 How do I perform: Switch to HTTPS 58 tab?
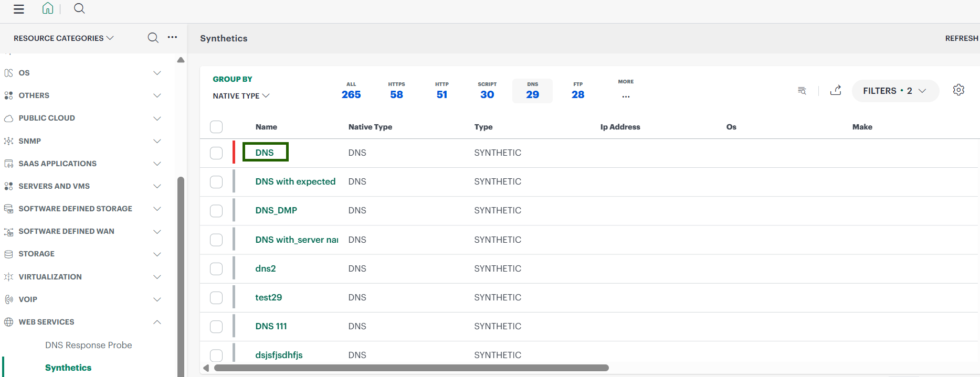click(x=396, y=91)
